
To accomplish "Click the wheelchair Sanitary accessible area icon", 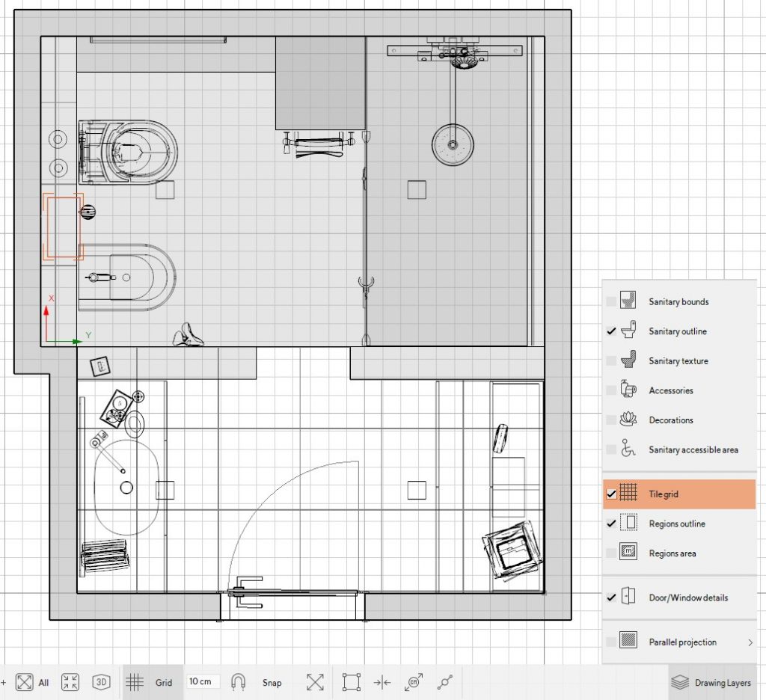I will point(628,449).
